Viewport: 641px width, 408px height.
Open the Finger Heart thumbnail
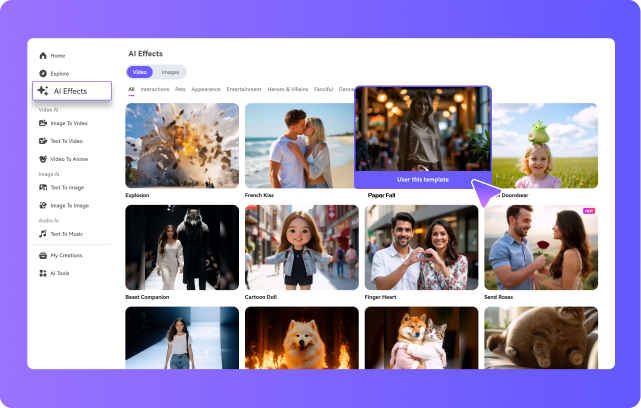pos(421,247)
